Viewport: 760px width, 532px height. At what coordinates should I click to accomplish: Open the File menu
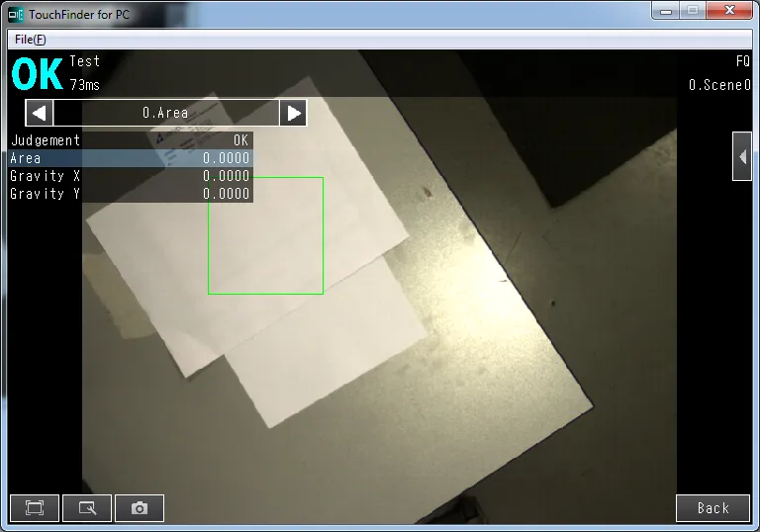point(30,39)
